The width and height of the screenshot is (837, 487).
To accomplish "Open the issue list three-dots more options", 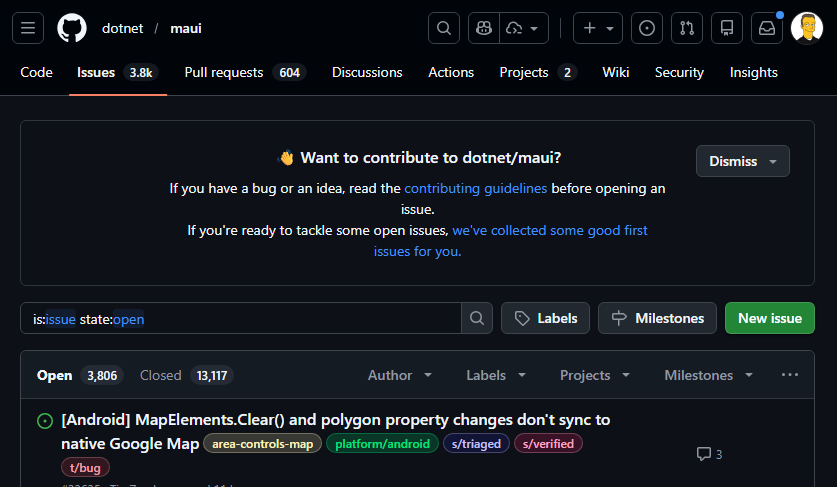I will click(789, 375).
